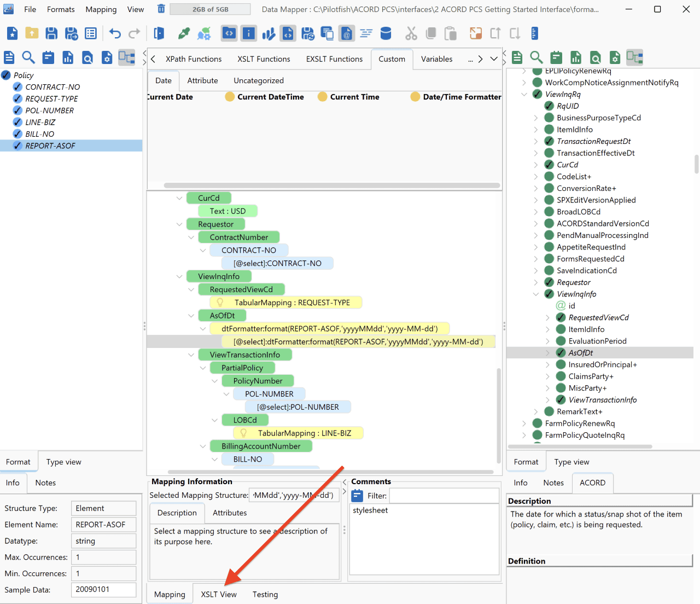Click the green magnifier icon in target panel
This screenshot has width=700, height=604.
536,57
